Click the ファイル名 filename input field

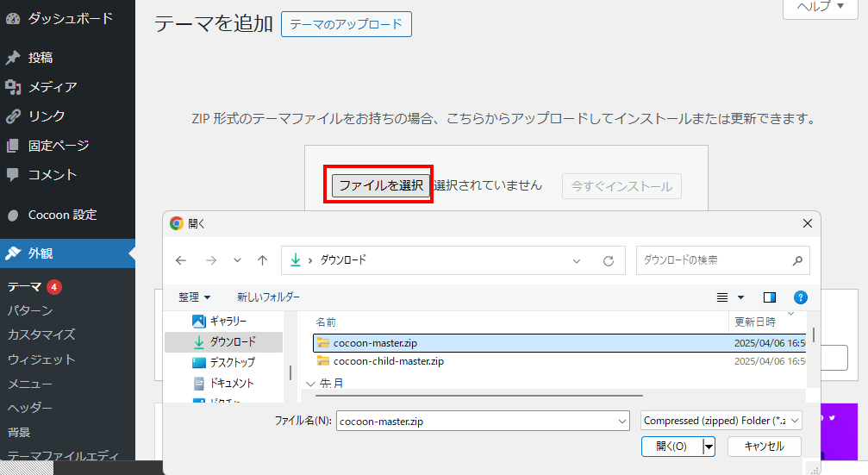483,421
